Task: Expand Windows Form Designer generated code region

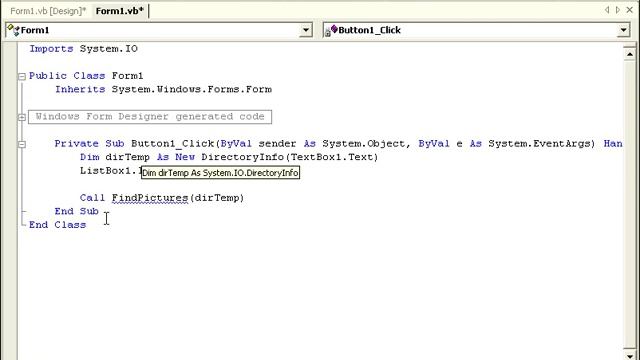Action: coord(22,117)
